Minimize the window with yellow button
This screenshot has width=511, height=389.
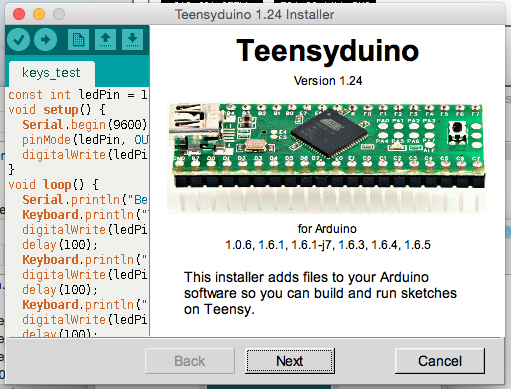39,14
